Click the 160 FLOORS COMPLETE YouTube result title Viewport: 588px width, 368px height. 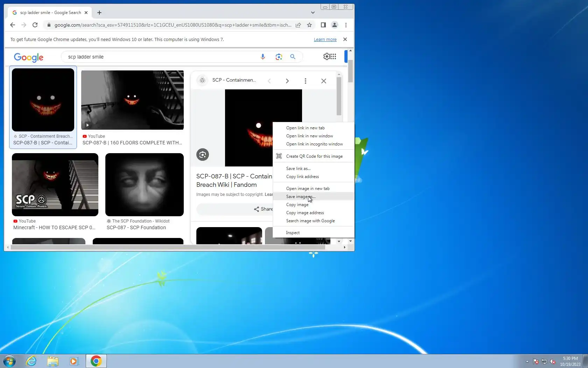coord(132,143)
